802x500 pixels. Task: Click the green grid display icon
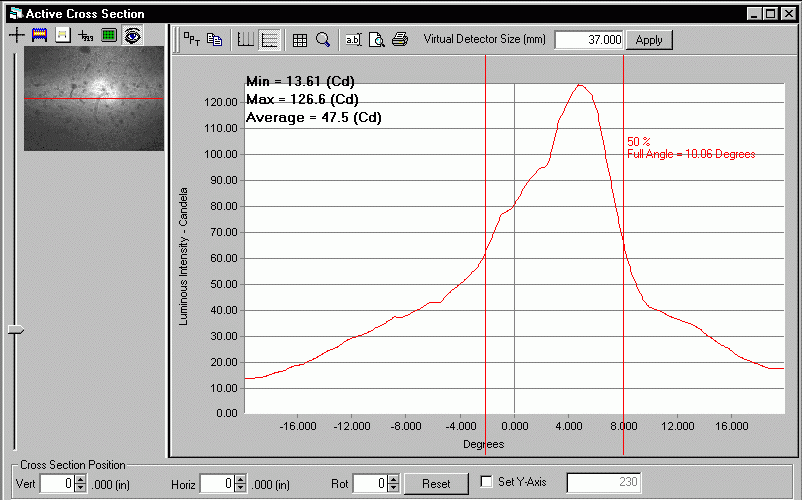coord(108,35)
